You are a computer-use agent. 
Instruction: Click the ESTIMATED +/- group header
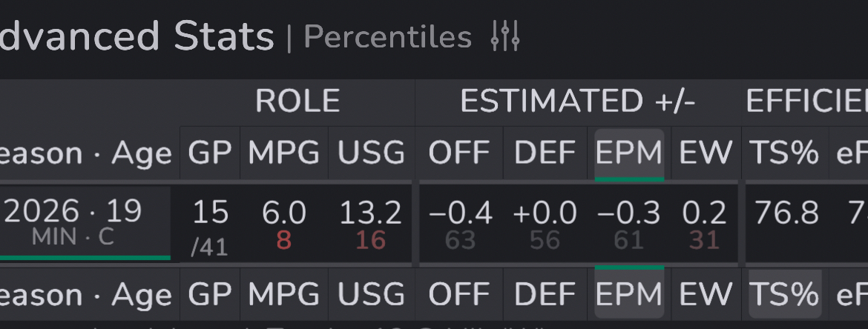577,101
